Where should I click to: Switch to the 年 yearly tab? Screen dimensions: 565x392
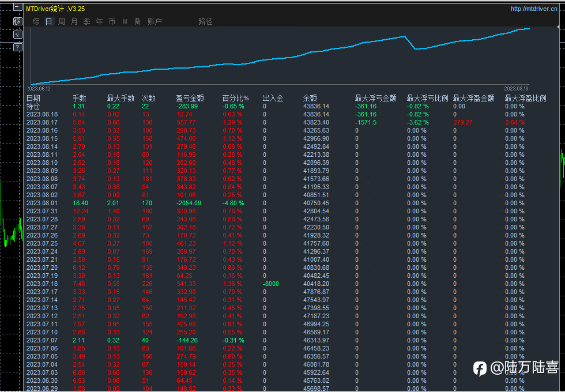99,22
